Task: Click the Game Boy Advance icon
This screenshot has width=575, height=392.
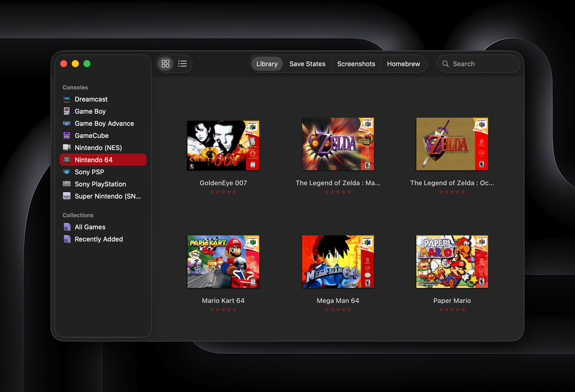Action: (67, 123)
